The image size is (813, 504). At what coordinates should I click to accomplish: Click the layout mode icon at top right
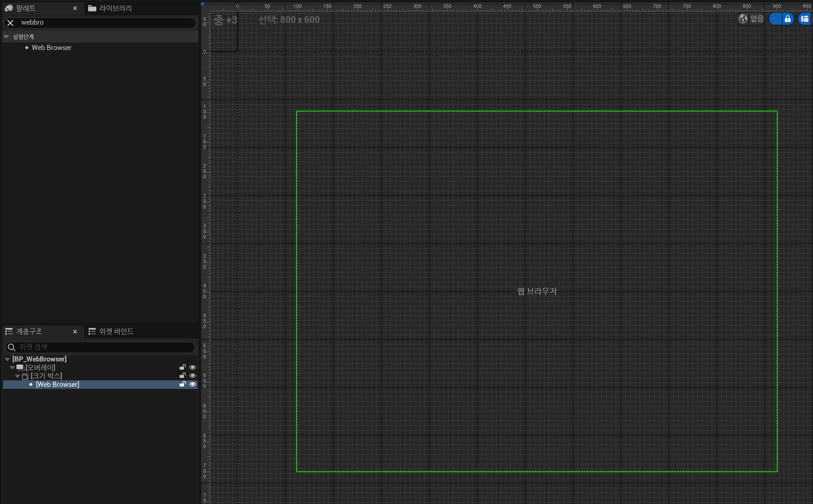(x=804, y=19)
